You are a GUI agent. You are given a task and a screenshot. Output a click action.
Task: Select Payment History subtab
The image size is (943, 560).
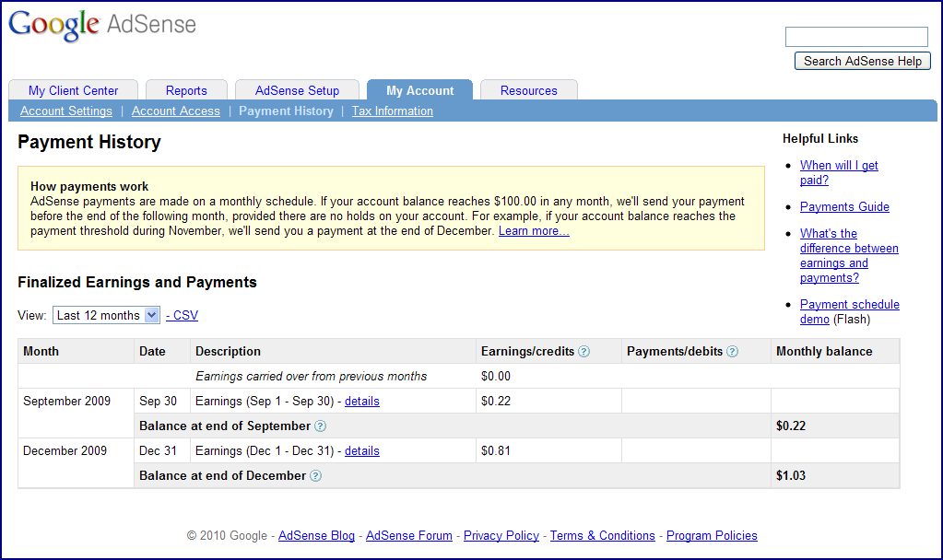click(286, 111)
